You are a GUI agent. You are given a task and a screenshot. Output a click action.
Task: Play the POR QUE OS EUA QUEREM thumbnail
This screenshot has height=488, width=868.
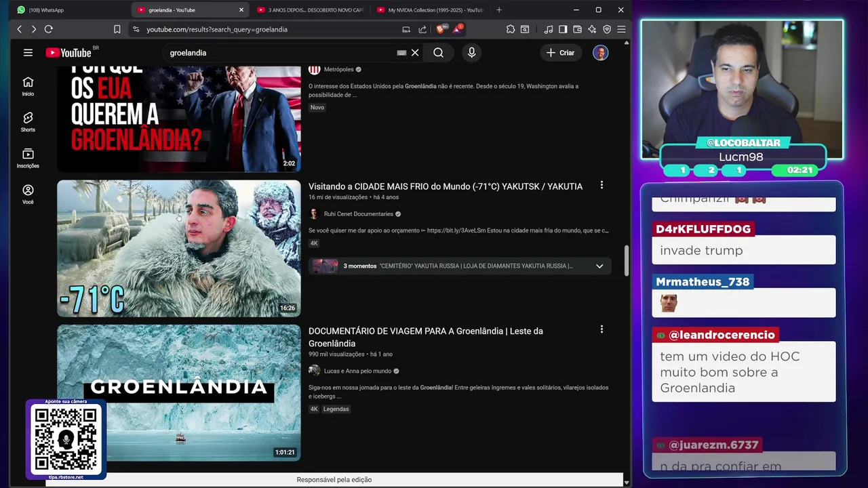tap(179, 119)
